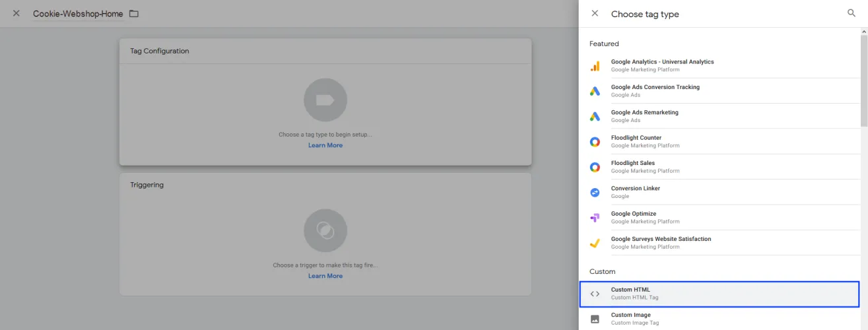
Task: Choose Custom Image tag label
Action: pyautogui.click(x=630, y=315)
